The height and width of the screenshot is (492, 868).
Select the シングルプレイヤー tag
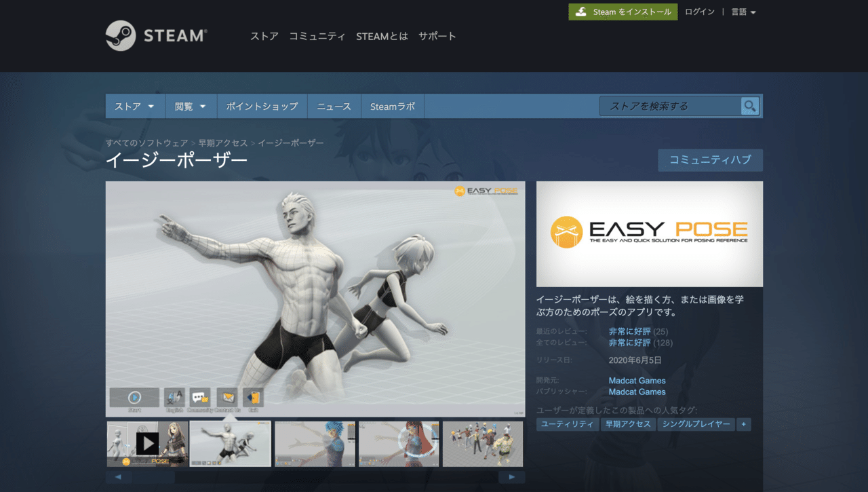[696, 424]
